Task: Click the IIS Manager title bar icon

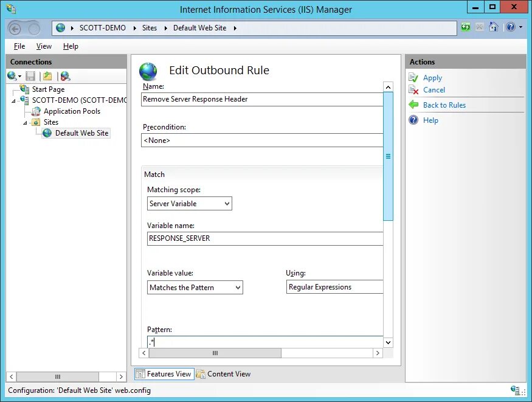Action: pos(11,9)
